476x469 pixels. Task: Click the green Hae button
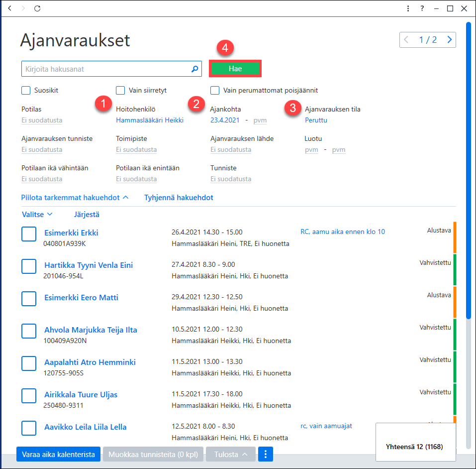pyautogui.click(x=235, y=69)
